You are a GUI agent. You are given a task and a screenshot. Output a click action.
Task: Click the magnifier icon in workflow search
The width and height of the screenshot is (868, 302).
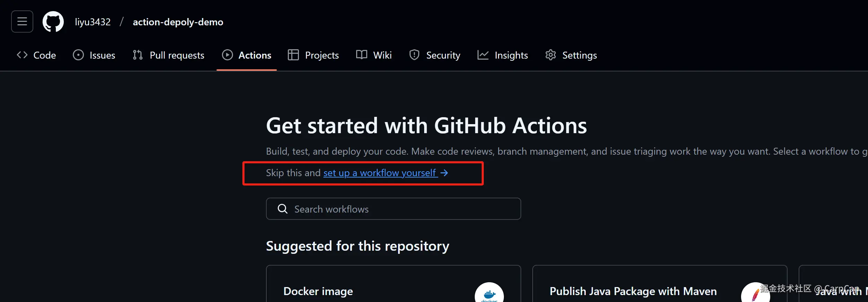(283, 209)
